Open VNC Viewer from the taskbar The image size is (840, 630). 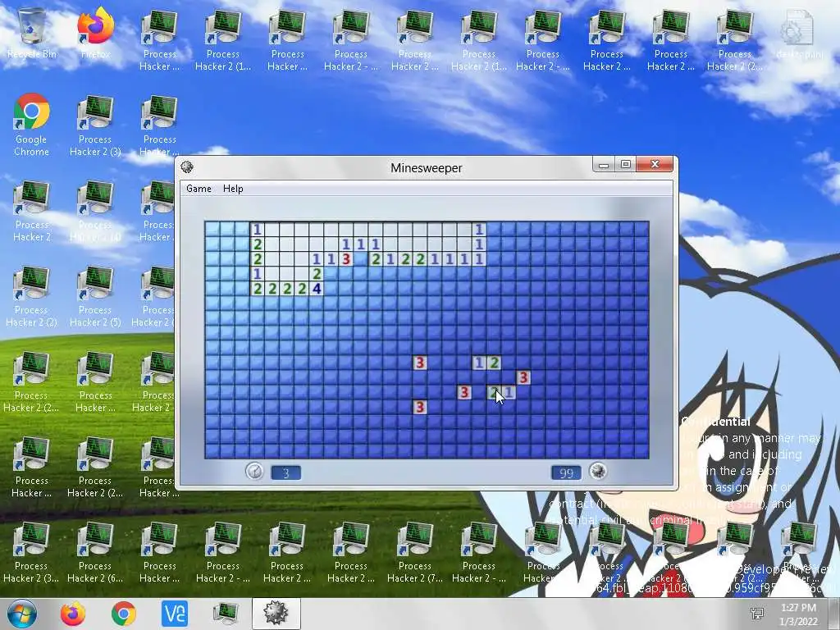coord(175,614)
